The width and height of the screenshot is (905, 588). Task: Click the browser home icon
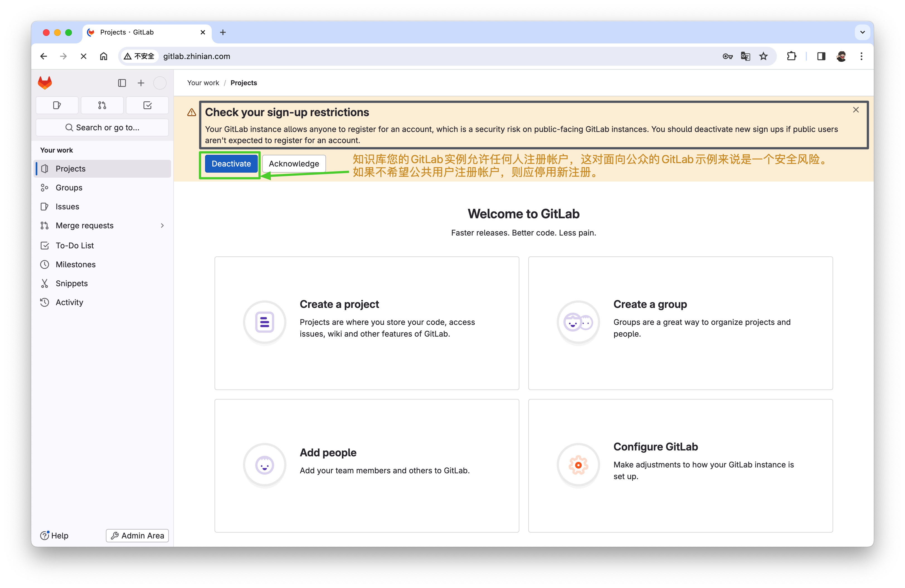click(x=103, y=56)
